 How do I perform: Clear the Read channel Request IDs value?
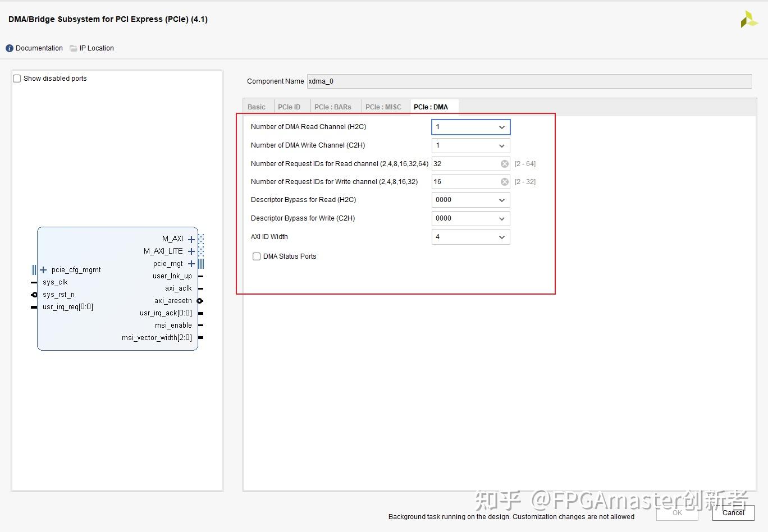pyautogui.click(x=504, y=163)
